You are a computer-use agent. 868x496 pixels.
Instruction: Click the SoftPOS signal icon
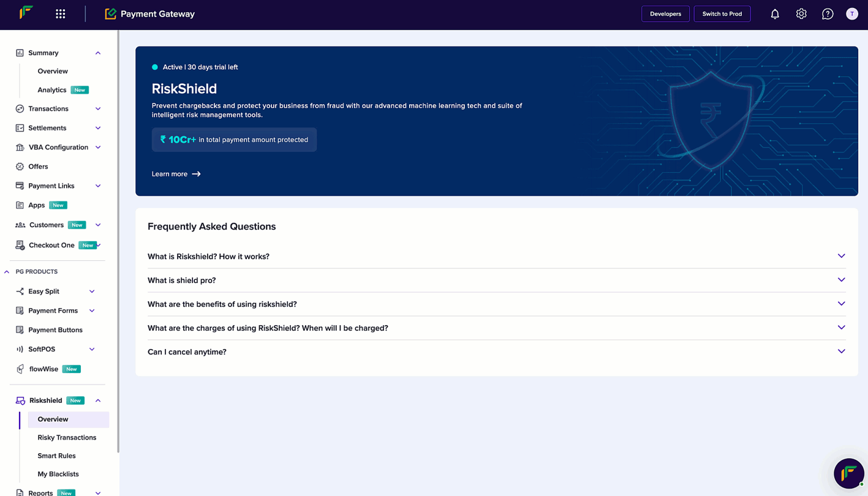tap(20, 349)
